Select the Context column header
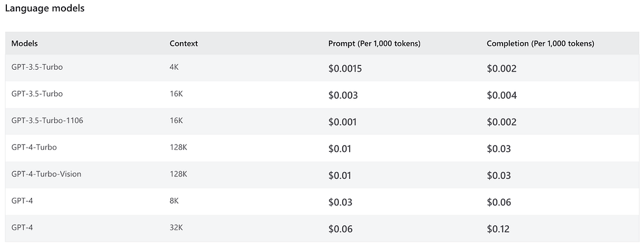 click(184, 43)
